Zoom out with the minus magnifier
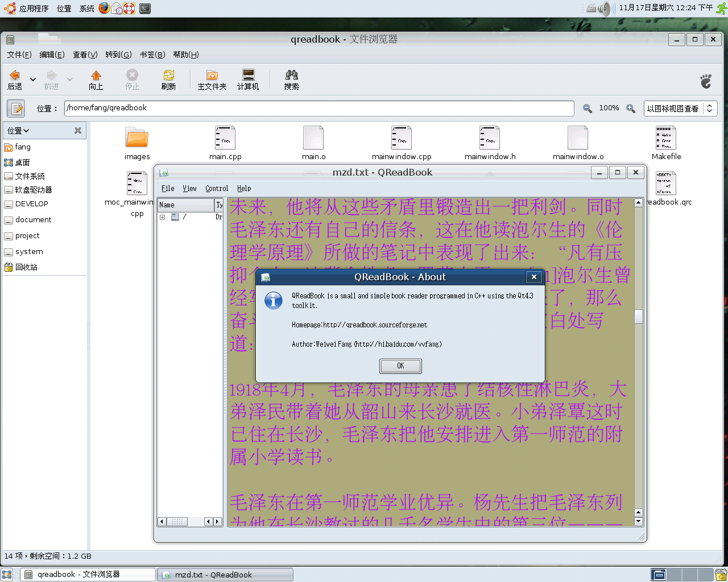This screenshot has height=582, width=728. 587,109
